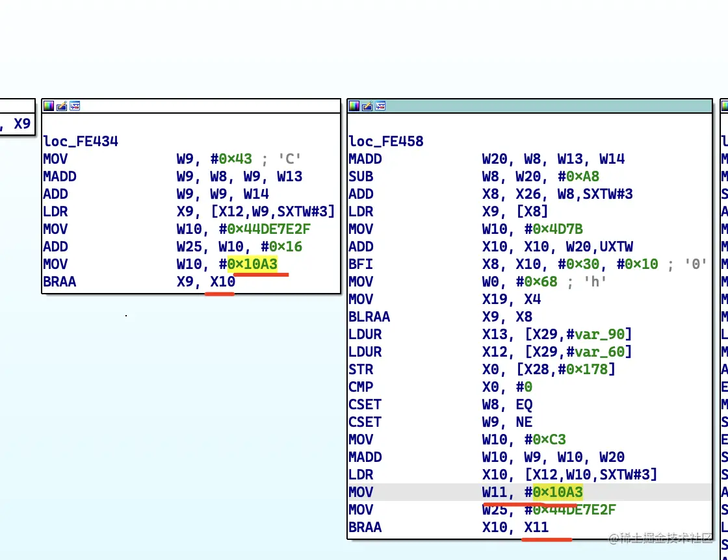
Task: Click the group nodes icon on loc_FE434 block
Action: coord(75,107)
